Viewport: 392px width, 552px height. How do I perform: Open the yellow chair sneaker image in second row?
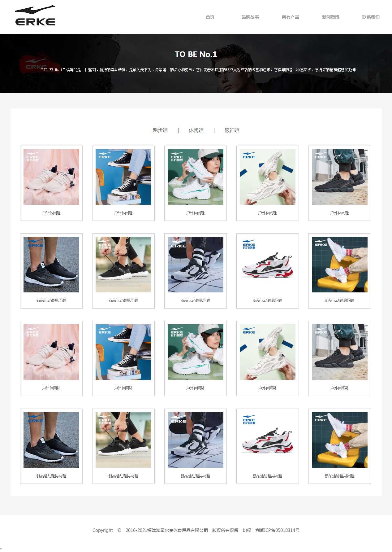point(340,265)
